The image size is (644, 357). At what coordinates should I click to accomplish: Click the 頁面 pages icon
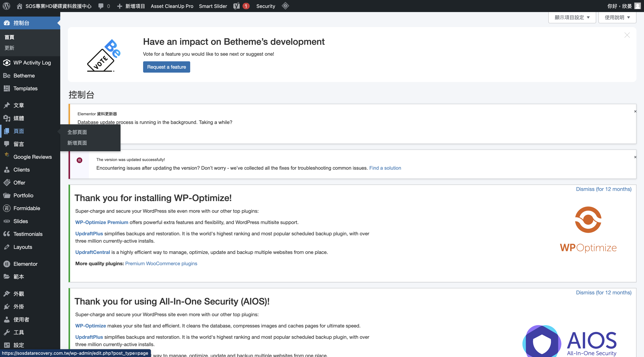point(7,131)
